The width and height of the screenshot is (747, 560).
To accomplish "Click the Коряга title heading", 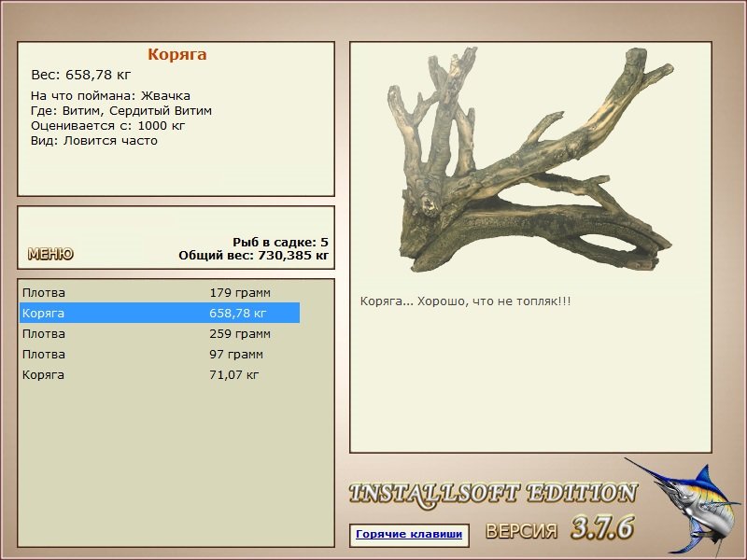I will tap(176, 54).
